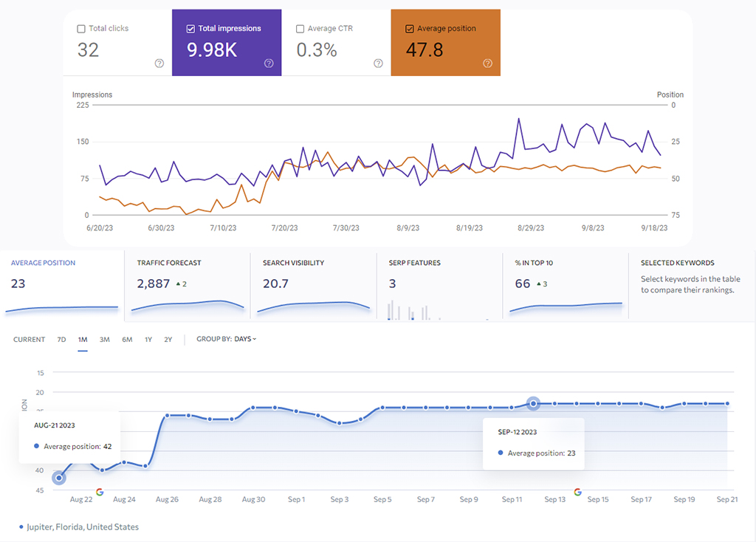Switch to the 7D time range tab

pos(61,339)
